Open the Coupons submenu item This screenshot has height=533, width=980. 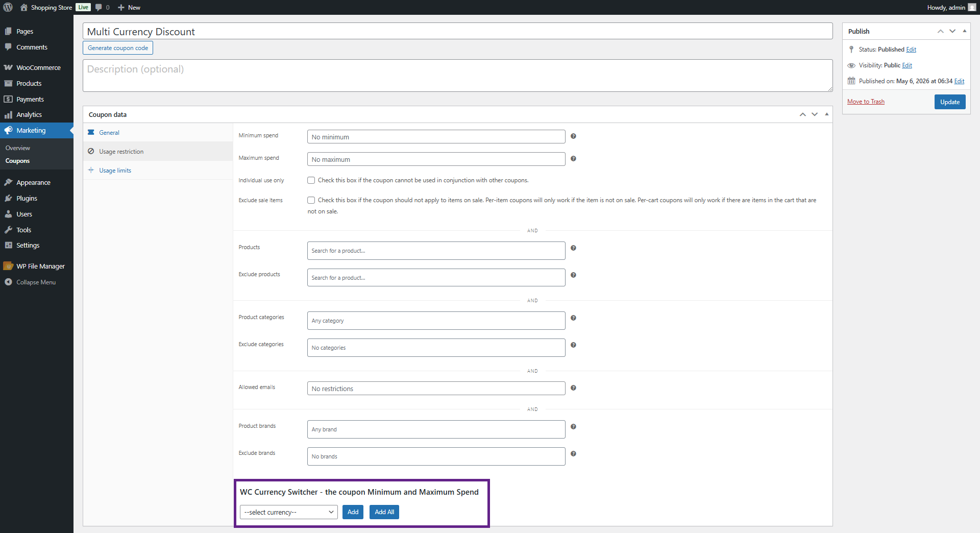point(18,161)
